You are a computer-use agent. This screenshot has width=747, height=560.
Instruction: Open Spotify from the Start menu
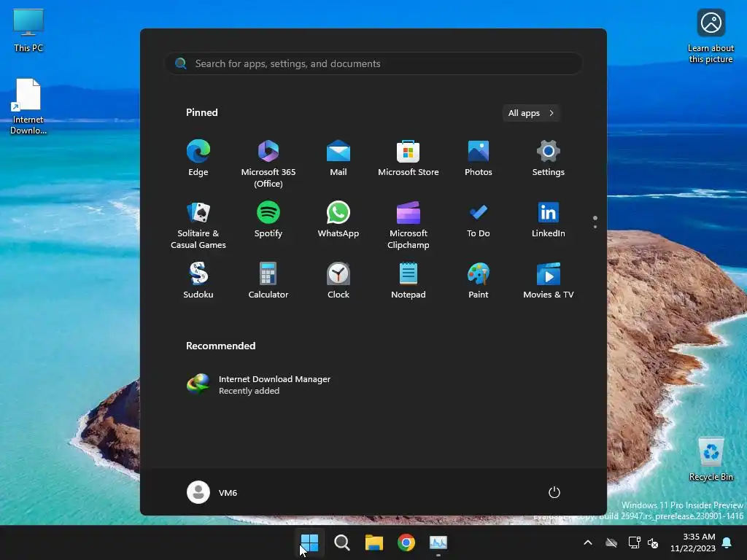pos(268,219)
